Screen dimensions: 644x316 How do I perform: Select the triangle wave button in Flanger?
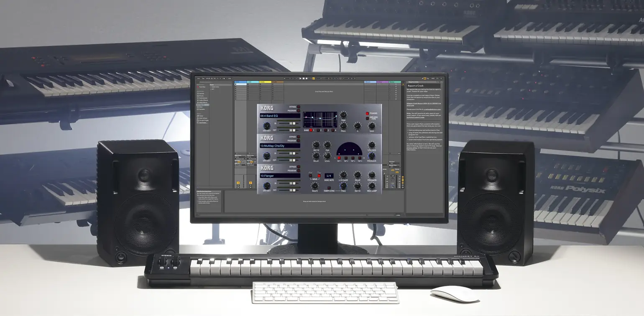310,176
